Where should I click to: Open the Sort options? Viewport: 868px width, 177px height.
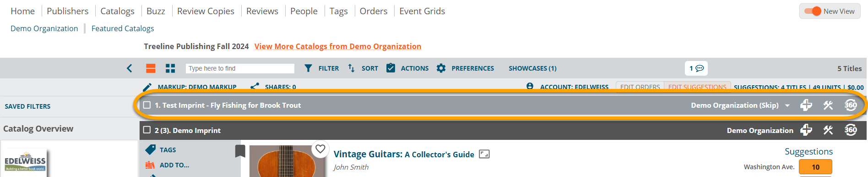[363, 68]
